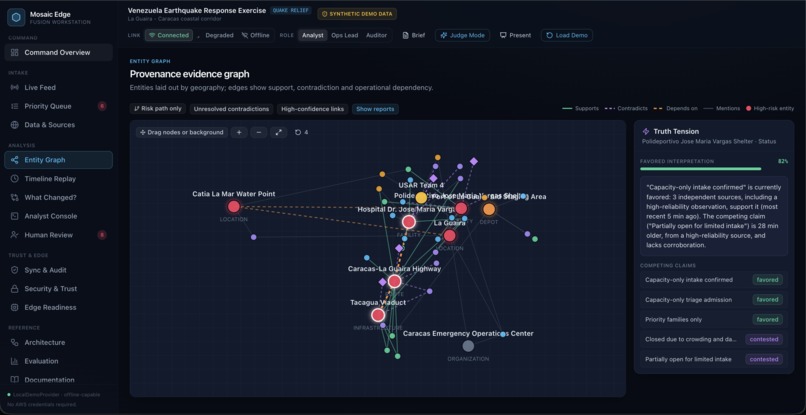This screenshot has width=806, height=415.
Task: Select claim Priority families only
Action: [x=714, y=319]
